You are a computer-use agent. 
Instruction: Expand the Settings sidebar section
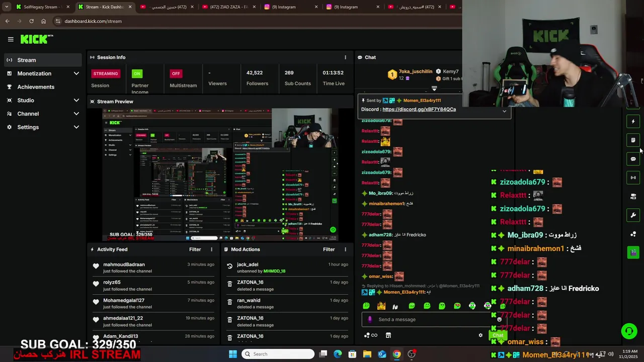(x=42, y=127)
